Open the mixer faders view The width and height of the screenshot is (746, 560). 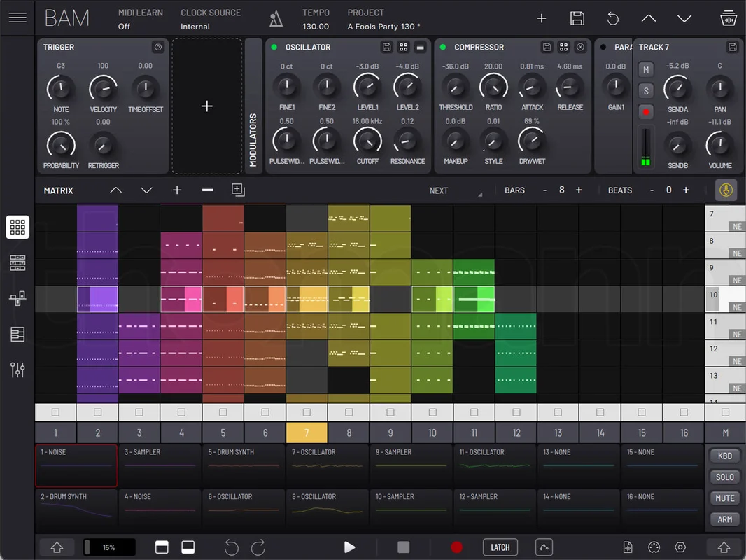[17, 370]
